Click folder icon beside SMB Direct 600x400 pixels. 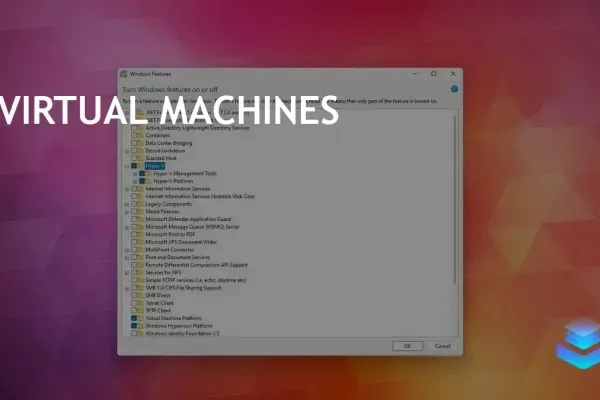[x=140, y=296]
